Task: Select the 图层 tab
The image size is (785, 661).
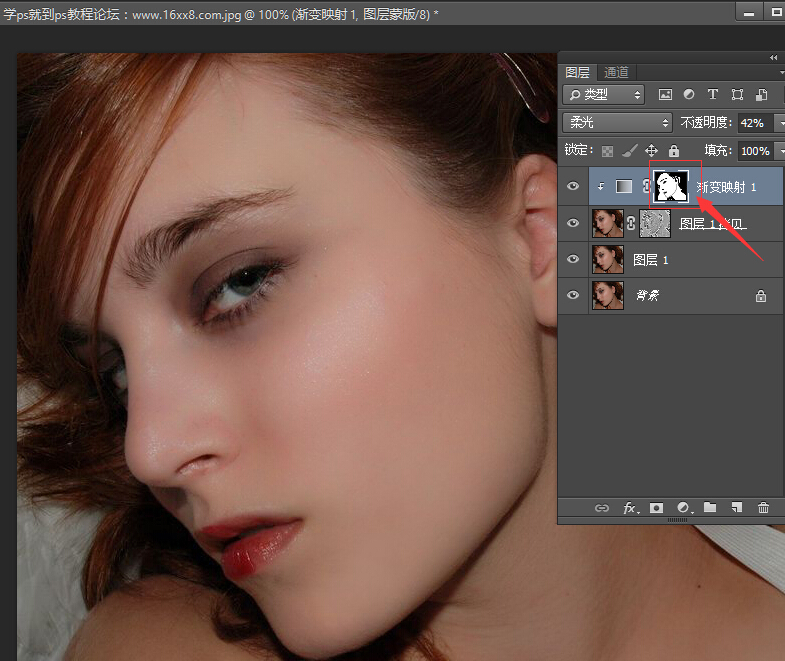Action: (577, 72)
